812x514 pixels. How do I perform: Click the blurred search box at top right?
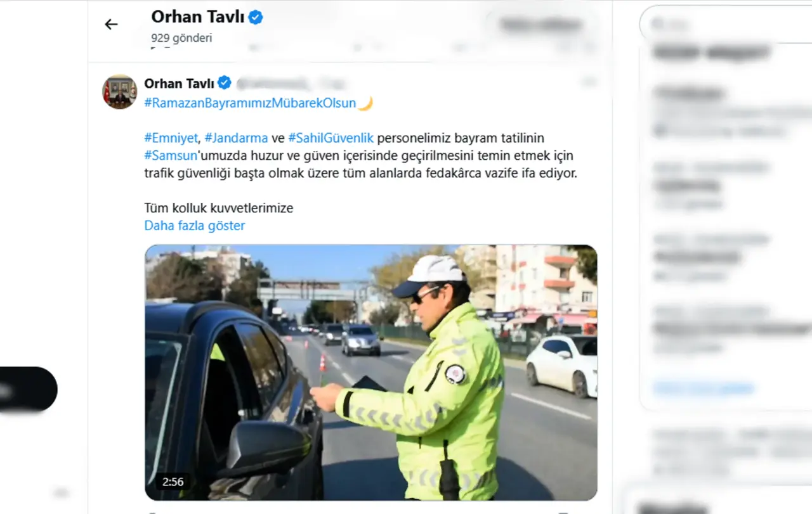[x=726, y=24]
